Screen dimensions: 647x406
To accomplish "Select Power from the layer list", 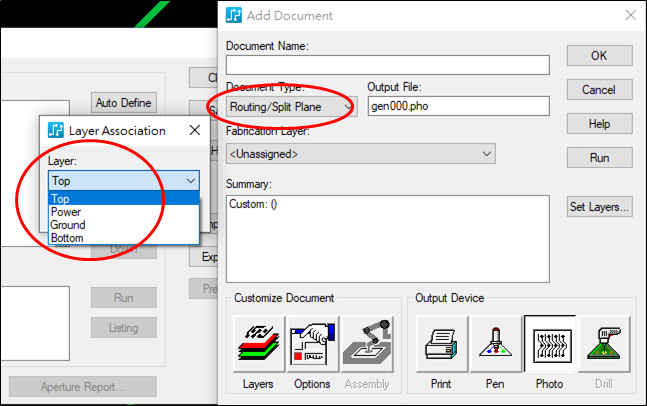I will tap(67, 212).
